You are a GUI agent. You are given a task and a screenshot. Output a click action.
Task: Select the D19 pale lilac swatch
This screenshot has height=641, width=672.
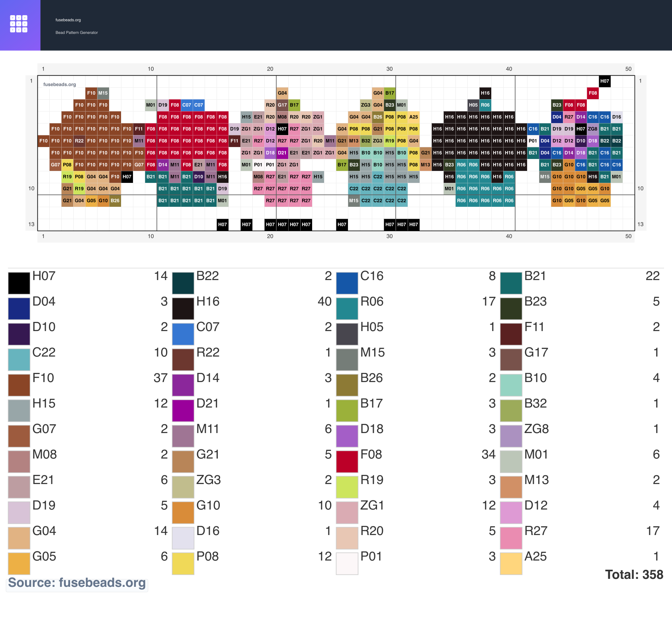[19, 513]
